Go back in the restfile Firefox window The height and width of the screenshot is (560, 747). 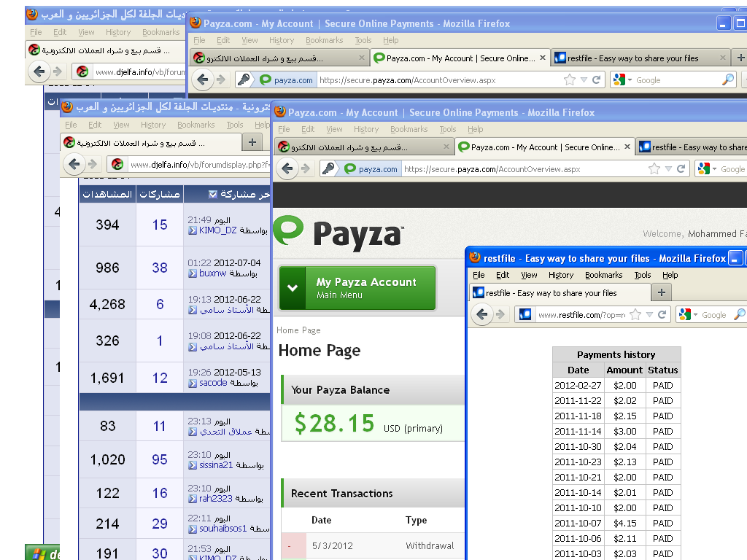coord(482,314)
